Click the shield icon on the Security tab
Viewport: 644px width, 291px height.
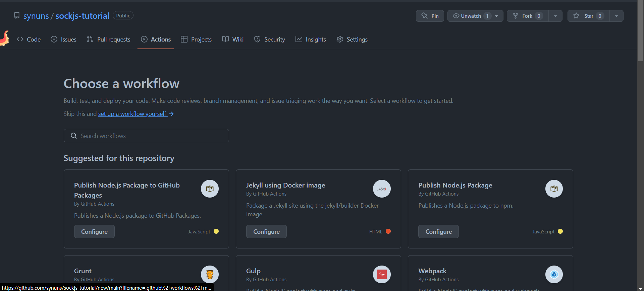[x=257, y=39]
